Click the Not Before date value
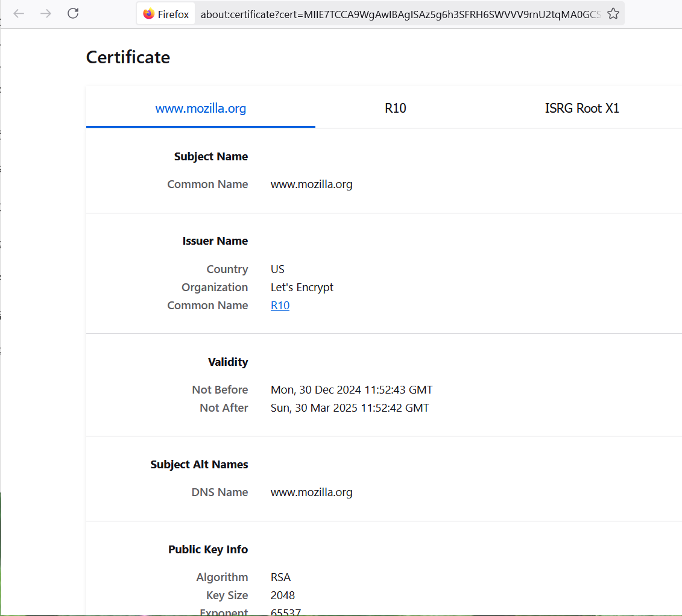 point(351,389)
